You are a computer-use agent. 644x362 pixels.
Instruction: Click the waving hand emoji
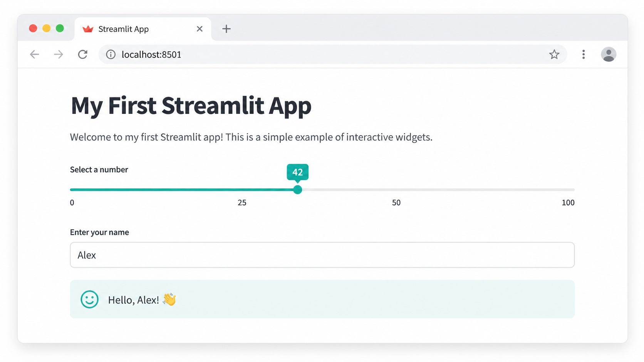[x=169, y=299]
